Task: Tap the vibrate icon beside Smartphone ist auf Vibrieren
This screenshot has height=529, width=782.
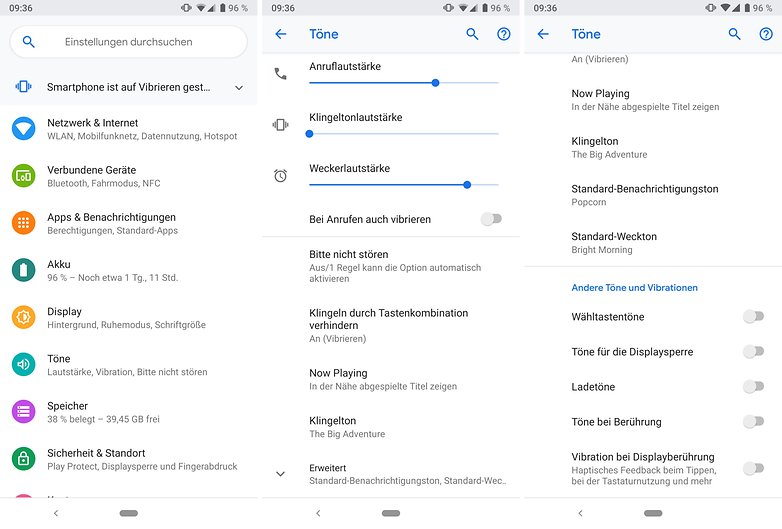Action: point(23,87)
